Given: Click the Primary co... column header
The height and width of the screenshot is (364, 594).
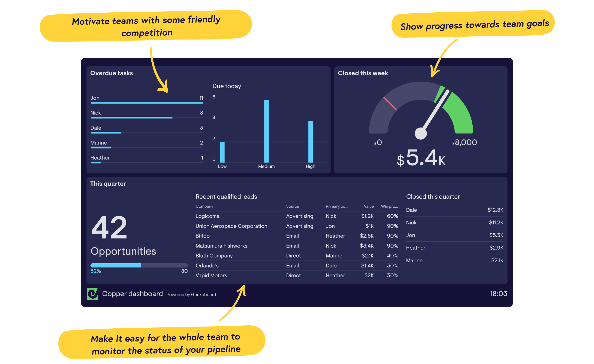Looking at the screenshot, I should (337, 206).
